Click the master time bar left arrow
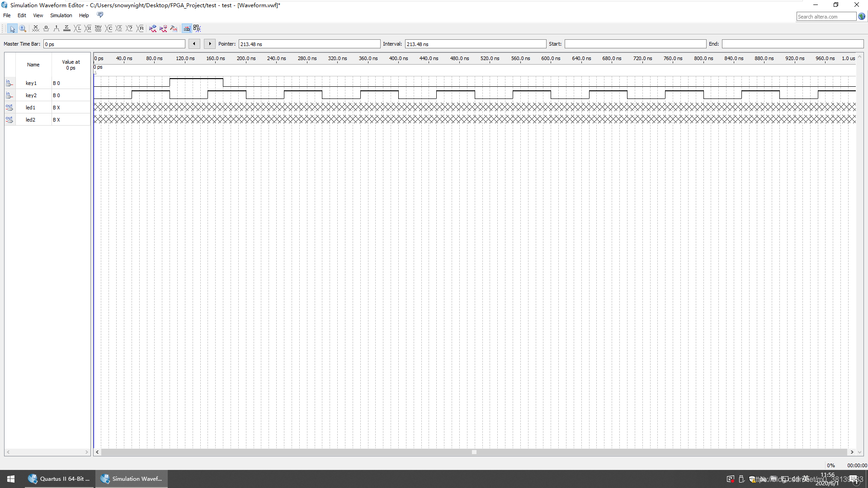 click(x=194, y=44)
